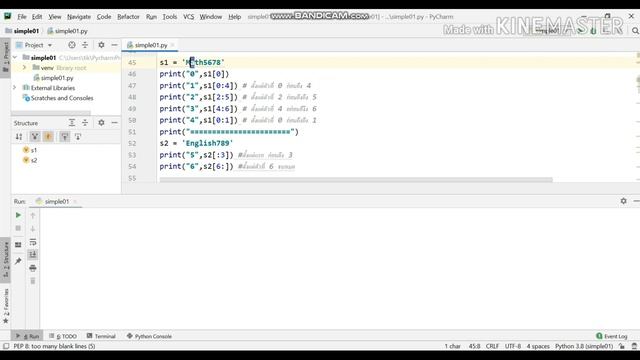Image resolution: width=640 pixels, height=360 pixels.
Task: Click the editor horizontal scrollbar
Action: 356,180
